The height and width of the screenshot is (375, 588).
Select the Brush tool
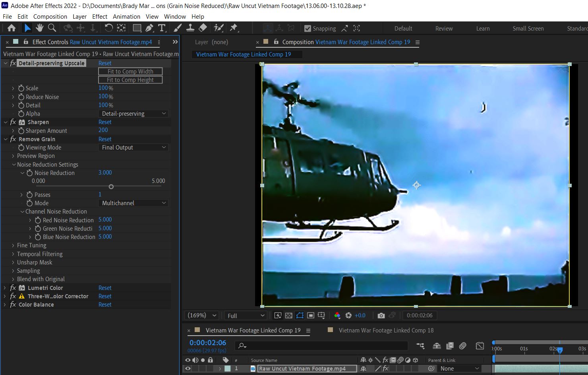[x=178, y=28]
